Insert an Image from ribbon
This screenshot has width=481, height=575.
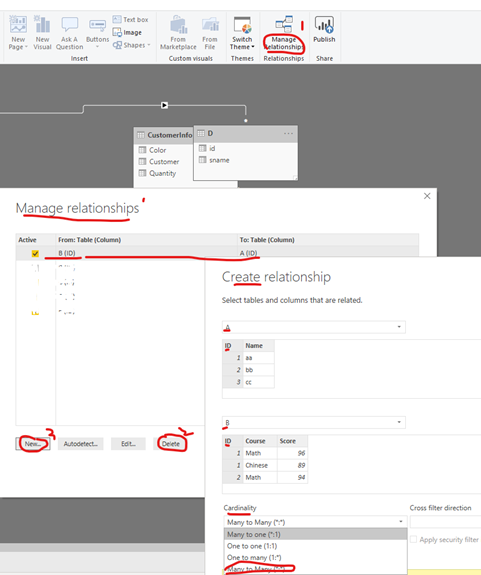click(x=127, y=32)
